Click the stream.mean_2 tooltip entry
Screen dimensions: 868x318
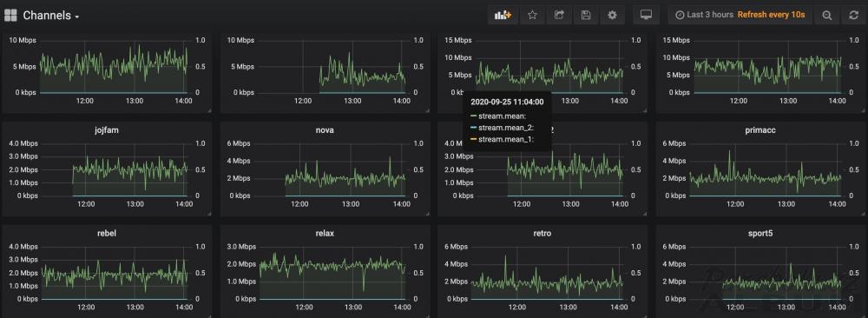point(502,128)
